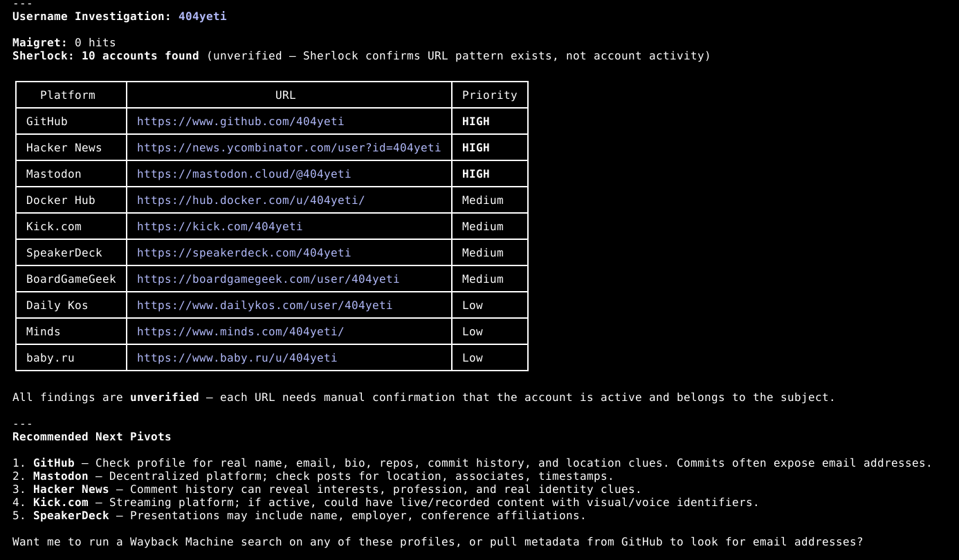Click the bold 'unverified' word below table
The image size is (959, 560).
point(164,397)
